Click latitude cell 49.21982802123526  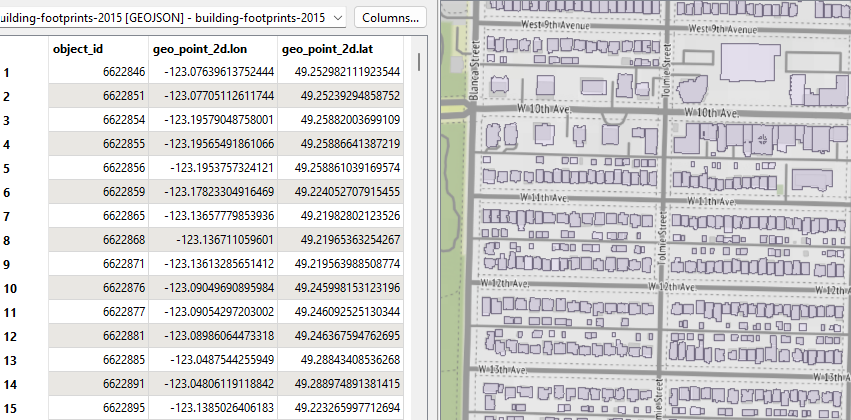(x=340, y=216)
